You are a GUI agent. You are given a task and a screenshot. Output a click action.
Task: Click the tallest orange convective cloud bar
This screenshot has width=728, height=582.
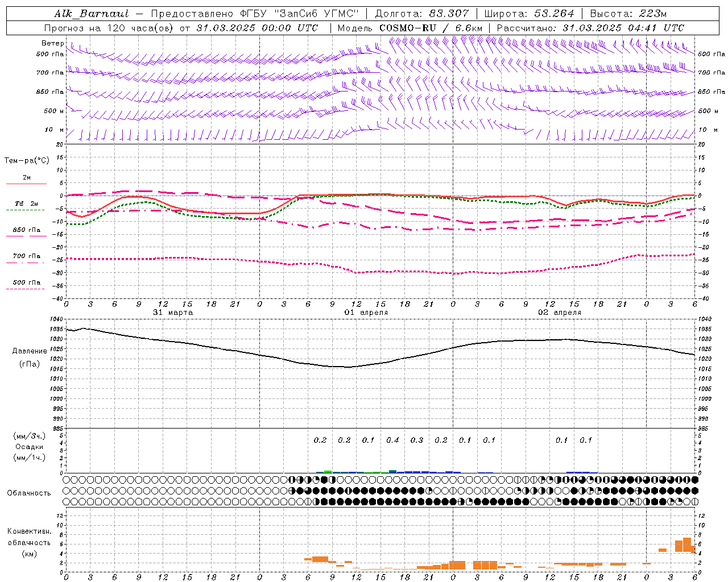coord(686,544)
